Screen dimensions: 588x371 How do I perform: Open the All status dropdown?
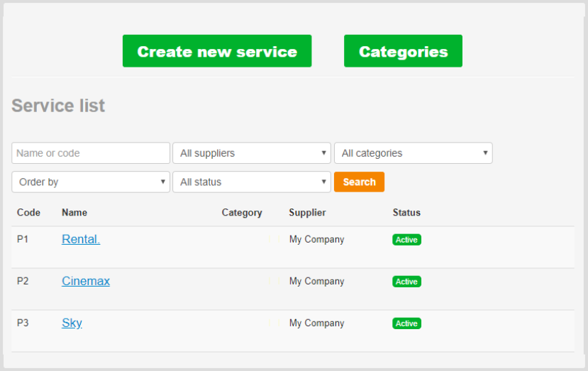coord(252,182)
